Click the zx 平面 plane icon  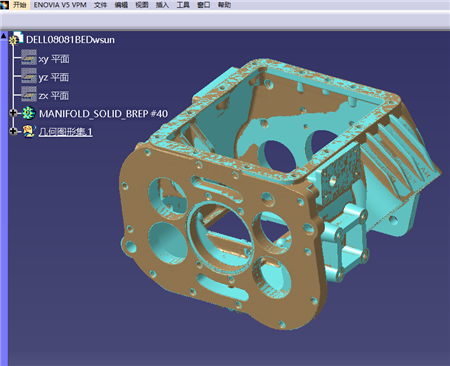[x=29, y=95]
